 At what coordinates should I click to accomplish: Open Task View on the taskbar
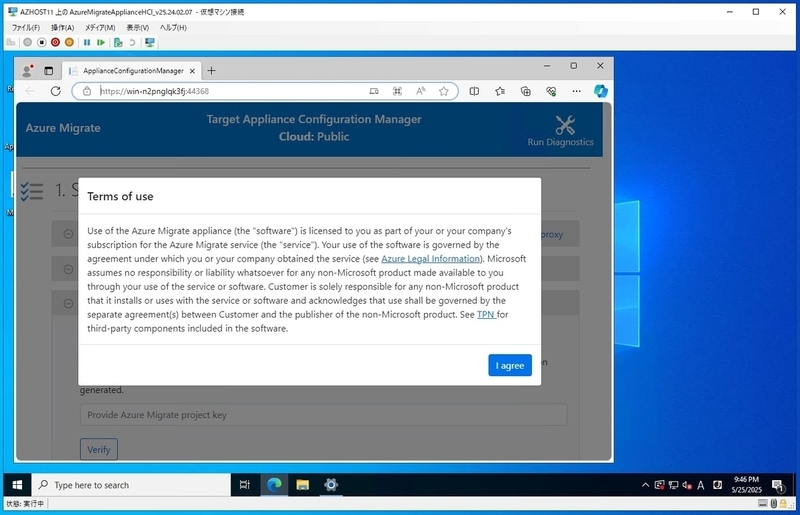[x=245, y=485]
